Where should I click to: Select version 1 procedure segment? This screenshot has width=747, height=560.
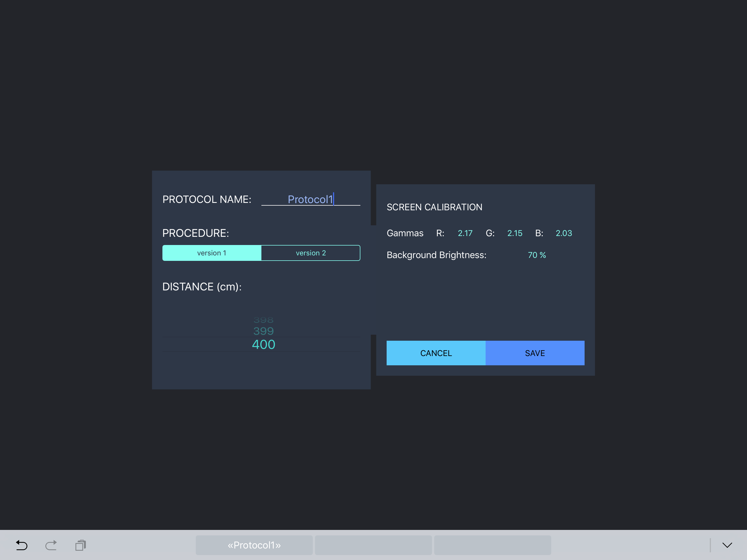pos(212,253)
